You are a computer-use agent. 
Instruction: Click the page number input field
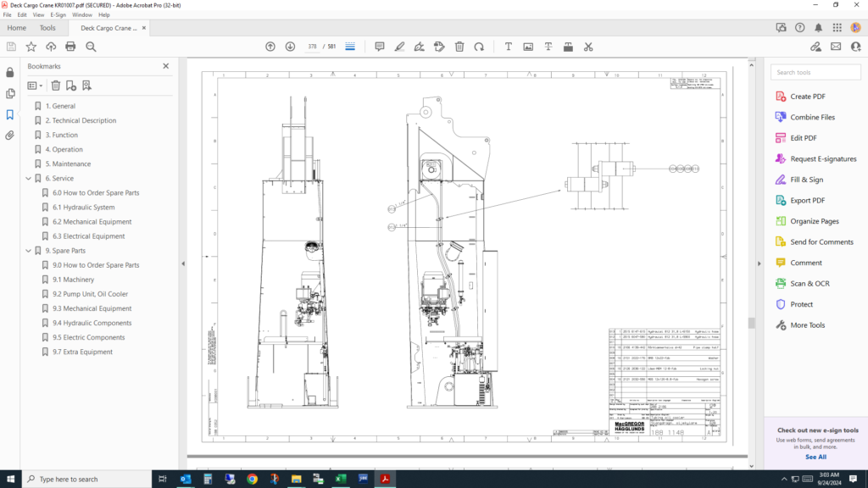click(x=312, y=47)
